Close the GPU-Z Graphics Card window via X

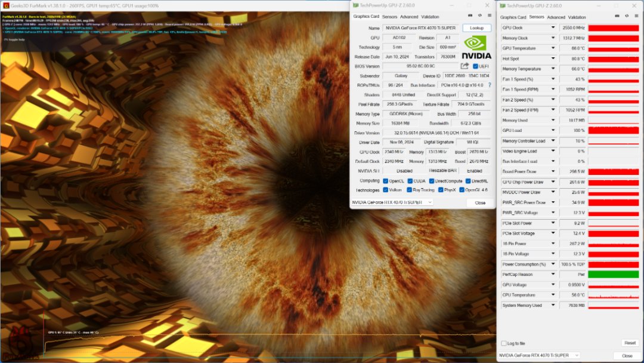487,5
